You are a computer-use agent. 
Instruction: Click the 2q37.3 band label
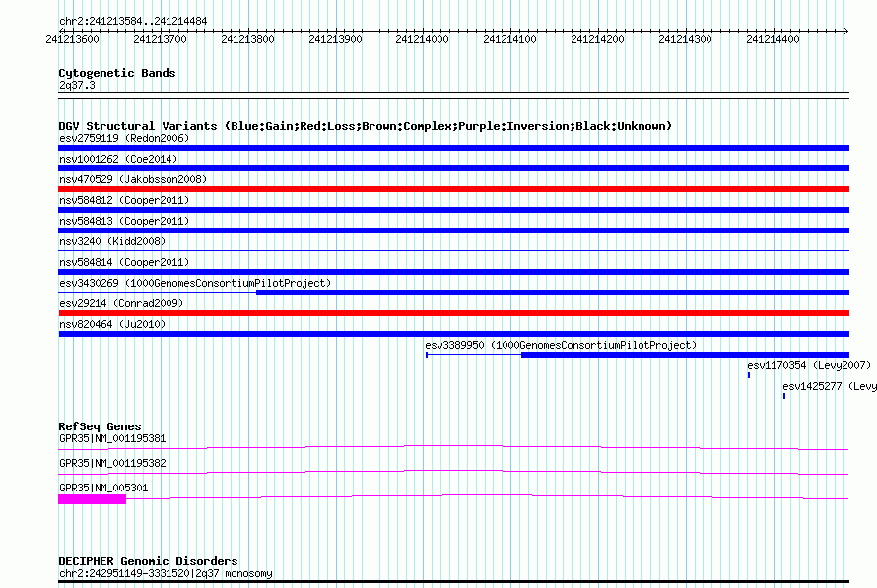(x=77, y=85)
